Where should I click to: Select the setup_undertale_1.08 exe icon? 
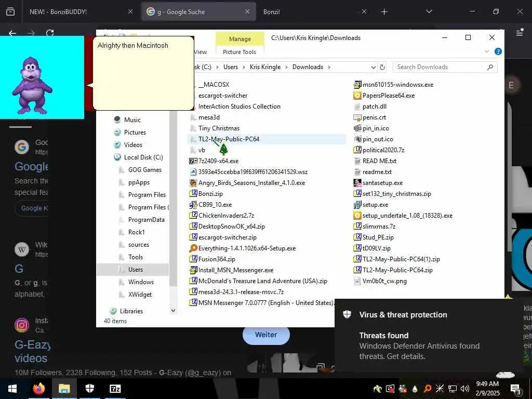coord(357,216)
